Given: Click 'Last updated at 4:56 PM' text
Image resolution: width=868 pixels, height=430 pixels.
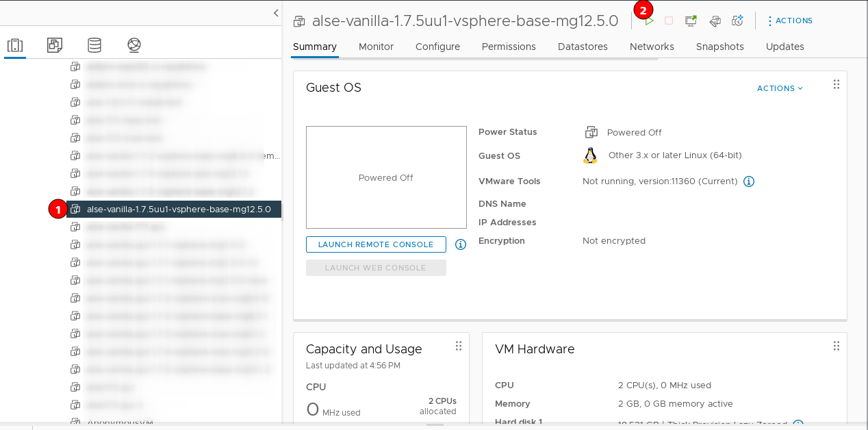Looking at the screenshot, I should (x=353, y=366).
